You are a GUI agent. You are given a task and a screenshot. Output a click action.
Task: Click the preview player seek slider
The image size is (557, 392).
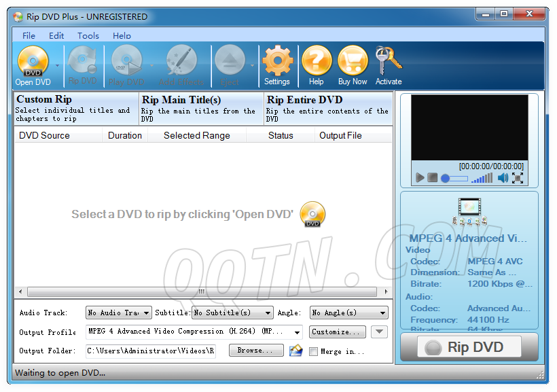click(454, 178)
